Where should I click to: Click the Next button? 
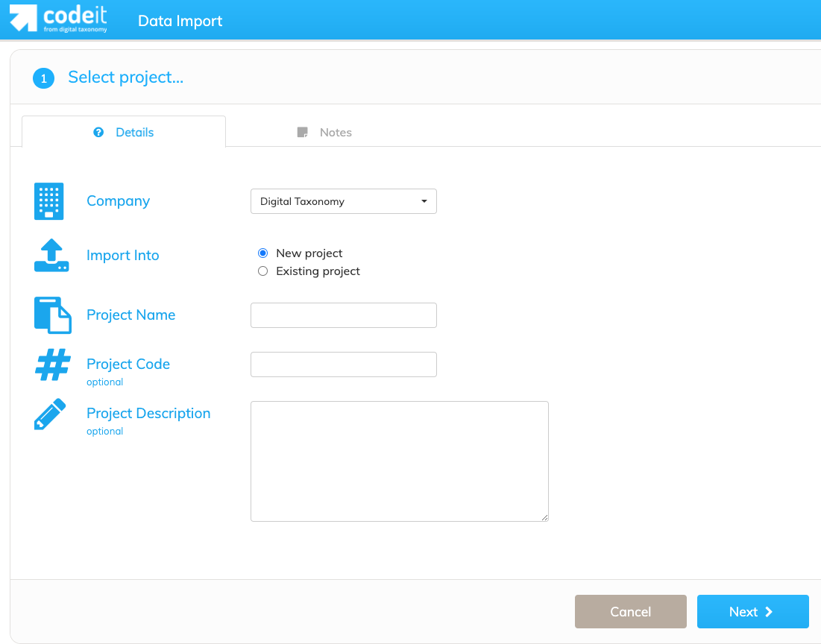pyautogui.click(x=753, y=611)
